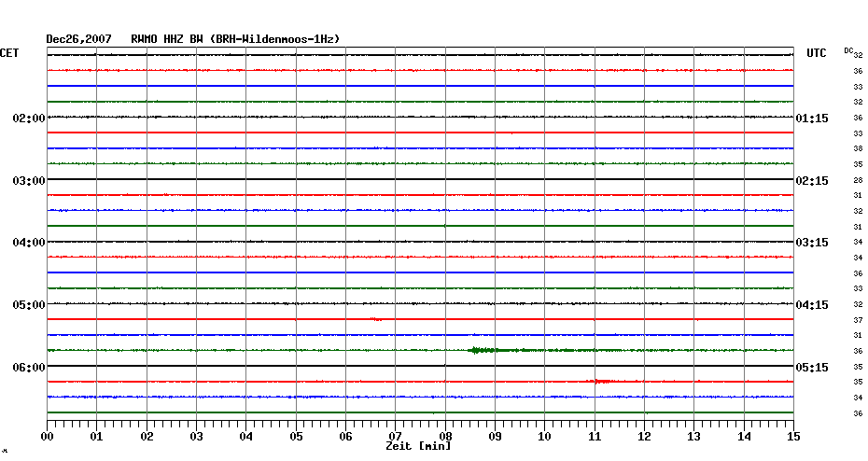Click the 03:15 UTC time label
Viewport: 868px width, 461px height.
[812, 243]
